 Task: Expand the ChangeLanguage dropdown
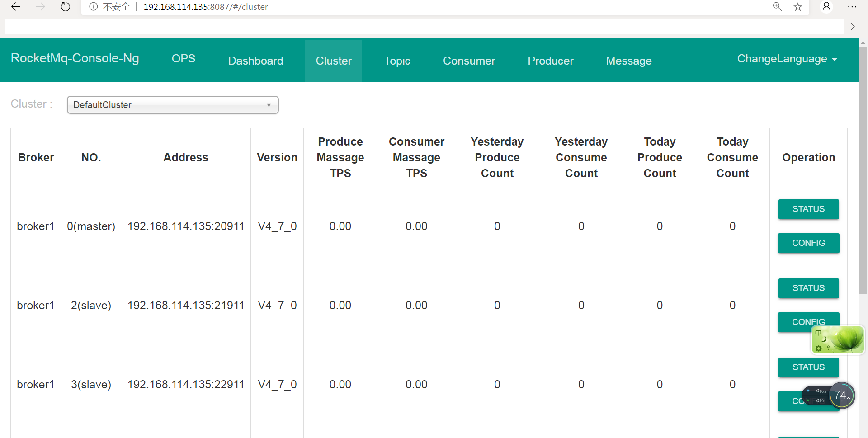click(x=787, y=59)
